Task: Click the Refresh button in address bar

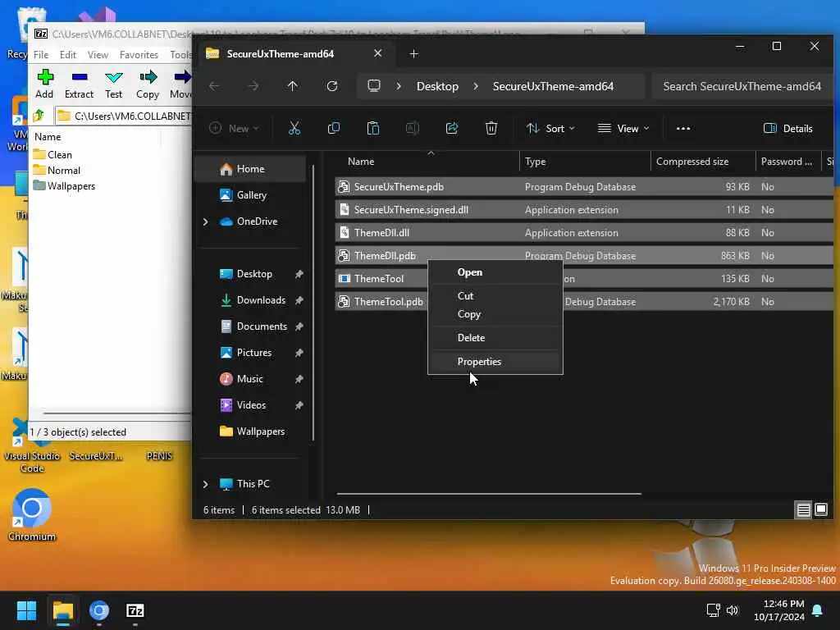Action: pyautogui.click(x=332, y=86)
